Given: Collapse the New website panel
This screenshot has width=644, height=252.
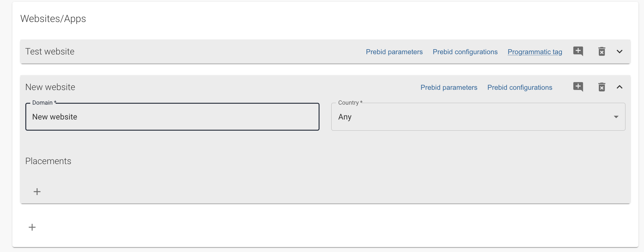Looking at the screenshot, I should click(620, 87).
